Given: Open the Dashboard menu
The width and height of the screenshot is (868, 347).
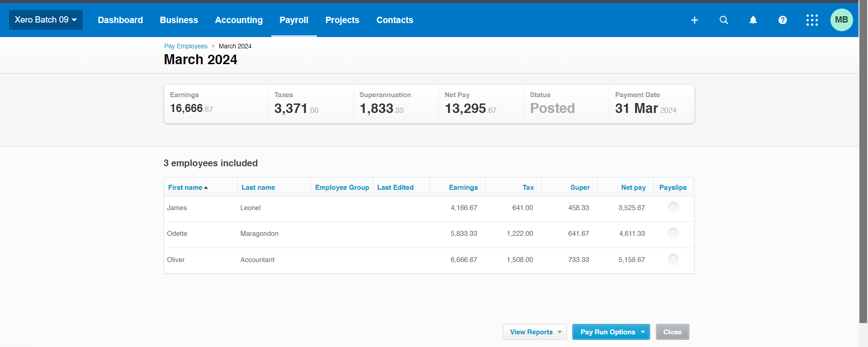Looking at the screenshot, I should tap(120, 20).
